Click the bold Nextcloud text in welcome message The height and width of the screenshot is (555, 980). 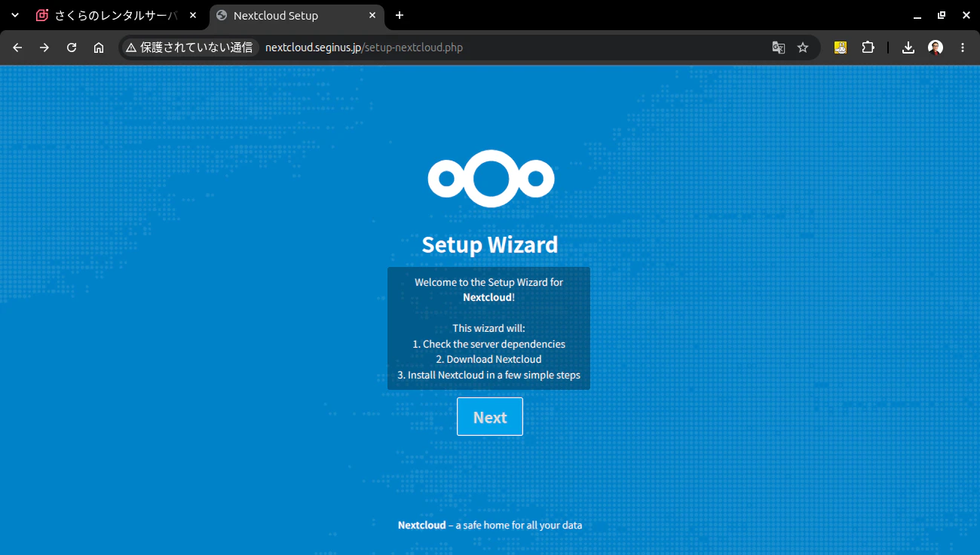[x=487, y=297]
